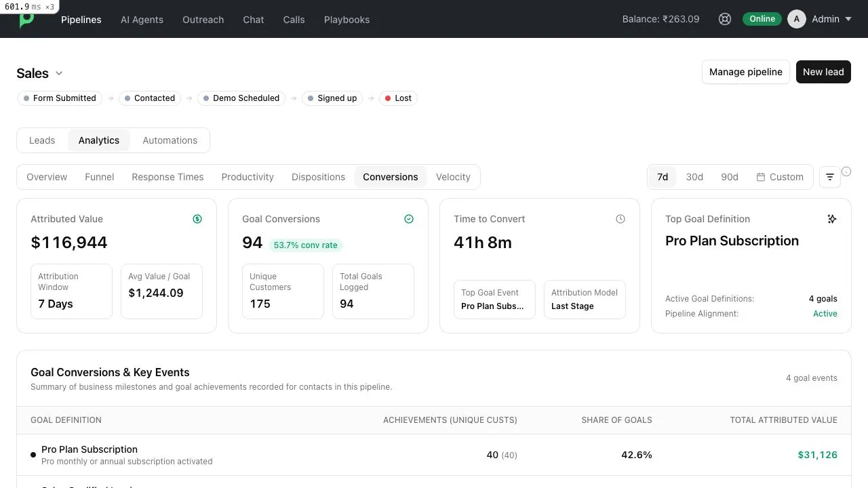Select the Contacted stage chip

(150, 98)
